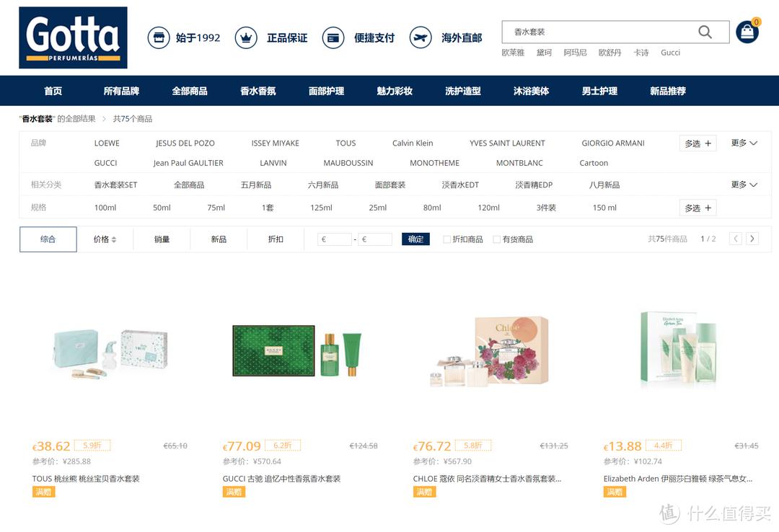
Task: Click hot search keyword 阿玛尼
Action: pos(575,53)
